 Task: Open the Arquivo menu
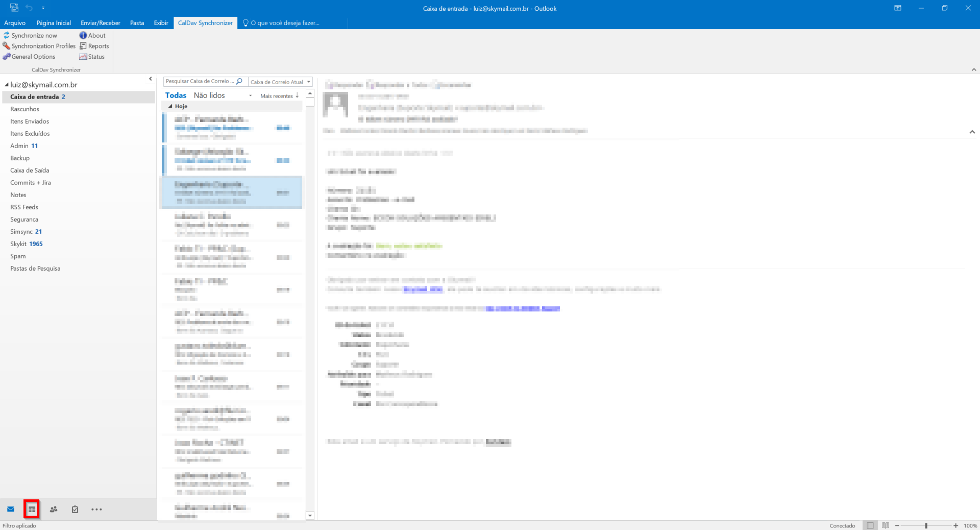[15, 23]
